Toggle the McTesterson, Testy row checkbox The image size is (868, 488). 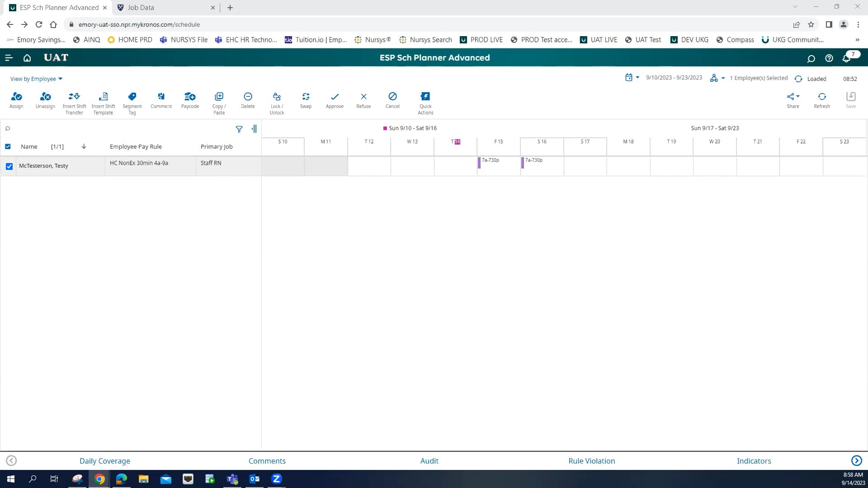tap(9, 166)
